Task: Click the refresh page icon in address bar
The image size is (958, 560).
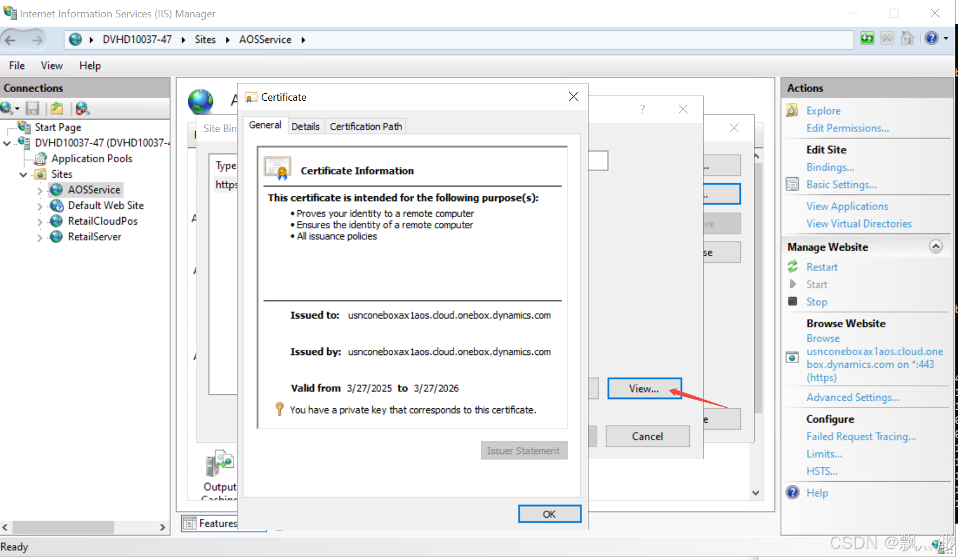Action: pyautogui.click(x=867, y=38)
